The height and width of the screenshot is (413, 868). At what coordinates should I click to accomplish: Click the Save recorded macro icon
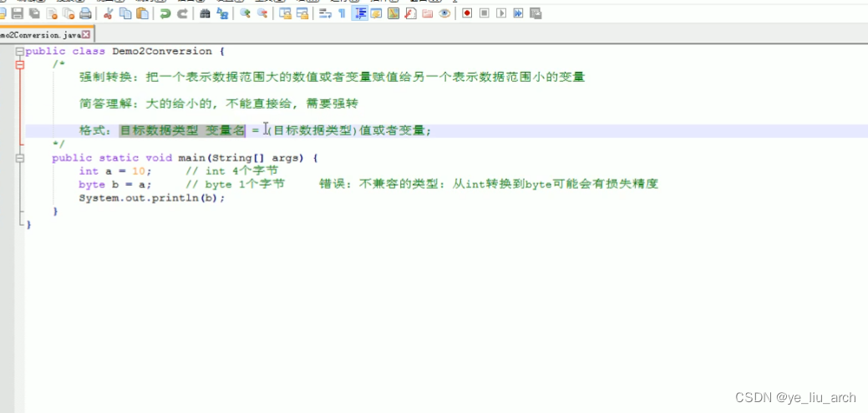coord(536,13)
